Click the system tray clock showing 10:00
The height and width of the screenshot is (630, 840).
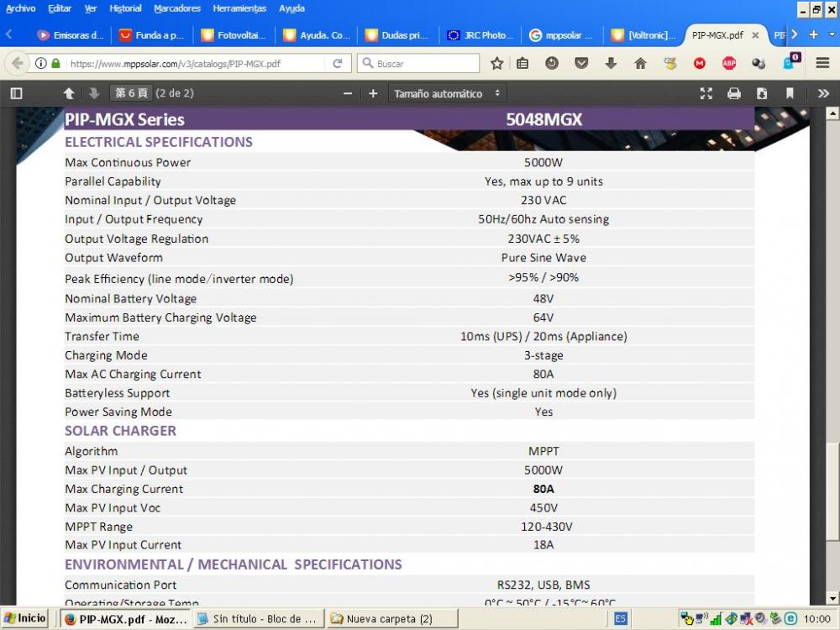[817, 619]
